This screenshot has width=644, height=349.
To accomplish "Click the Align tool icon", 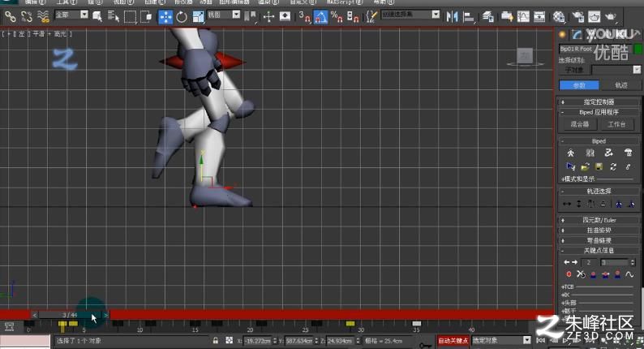I will click(469, 17).
